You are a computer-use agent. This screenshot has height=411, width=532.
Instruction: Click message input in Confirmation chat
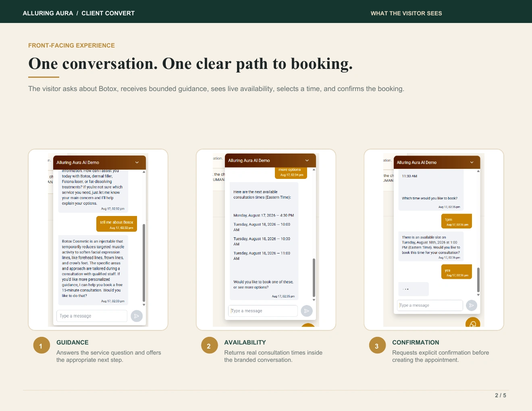[430, 305]
